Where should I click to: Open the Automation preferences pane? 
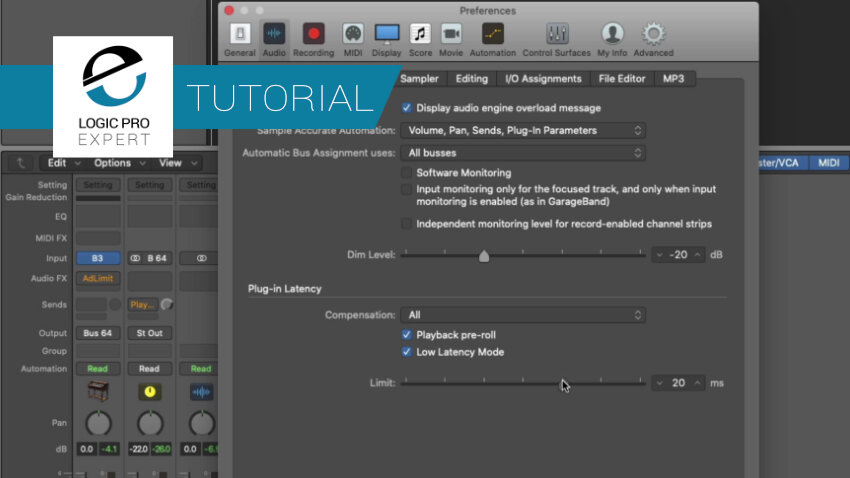pos(493,40)
